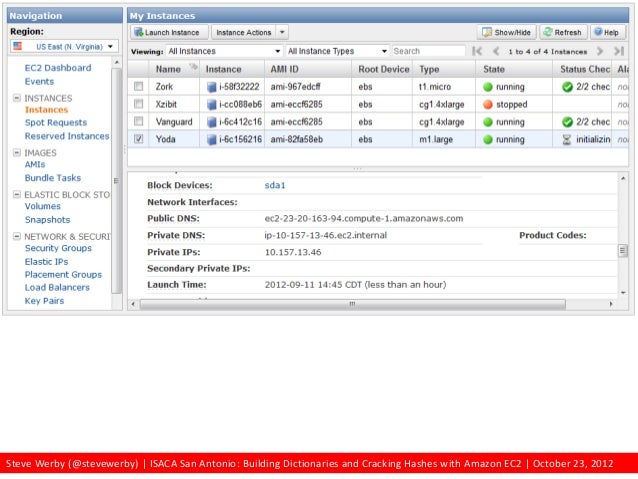Open Events in navigation
This screenshot has height=479, width=638.
click(x=39, y=81)
